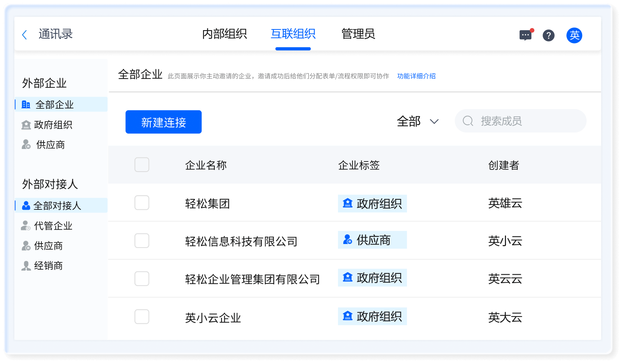
Task: Switch to the 内部组织 tab
Action: tap(224, 34)
